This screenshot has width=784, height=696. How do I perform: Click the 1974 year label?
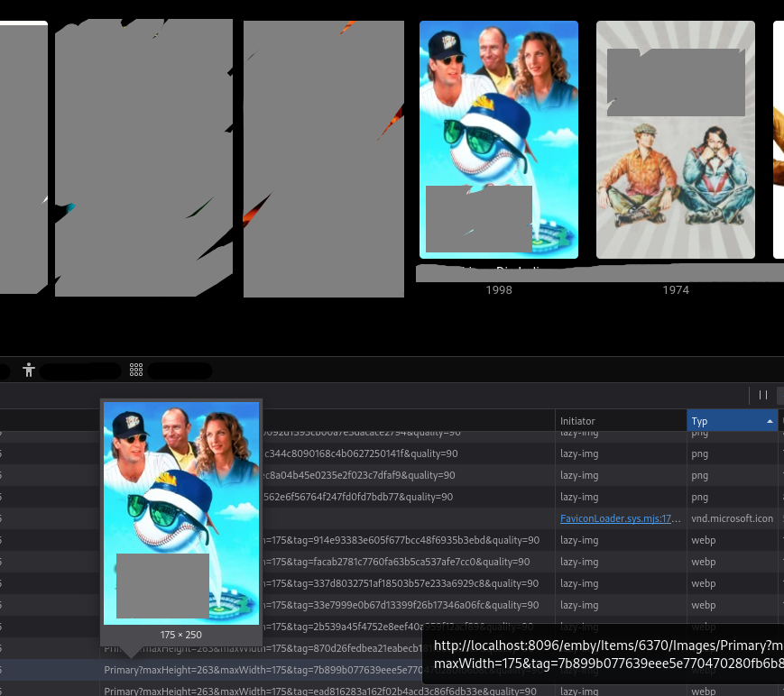676,289
